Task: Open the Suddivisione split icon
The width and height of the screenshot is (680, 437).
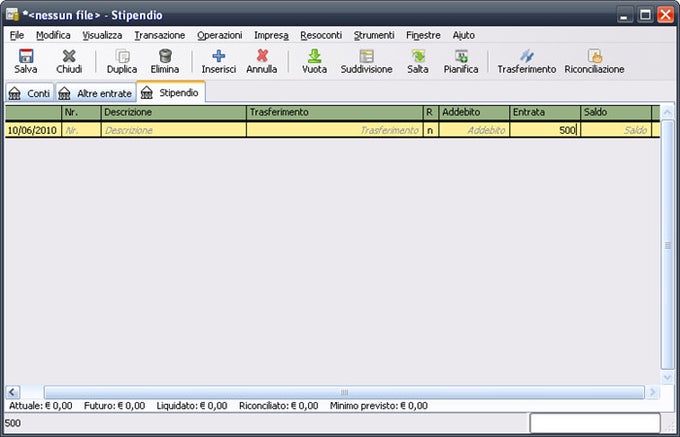Action: [x=366, y=56]
